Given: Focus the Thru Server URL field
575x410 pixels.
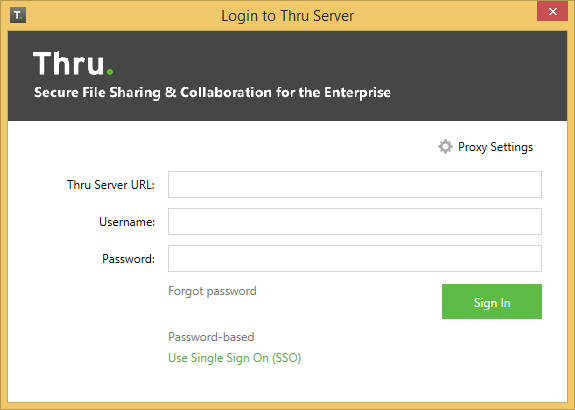Looking at the screenshot, I should [x=355, y=184].
